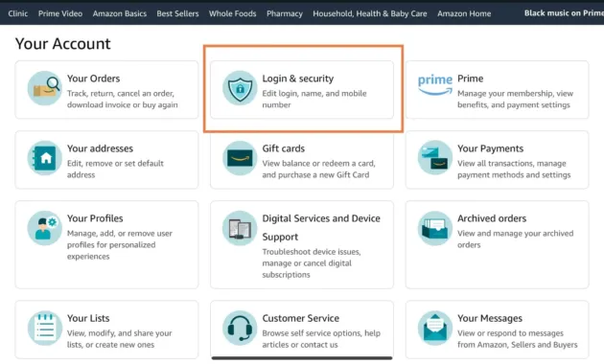Click the Login & security heading
The image size is (604, 364).
pyautogui.click(x=298, y=79)
